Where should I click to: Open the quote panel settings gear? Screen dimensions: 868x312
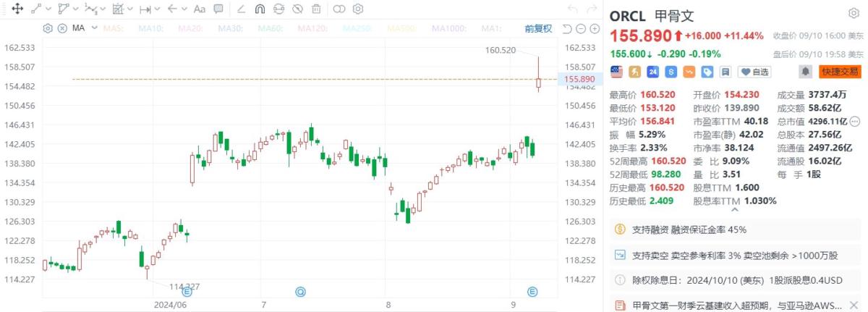pyautogui.click(x=854, y=14)
